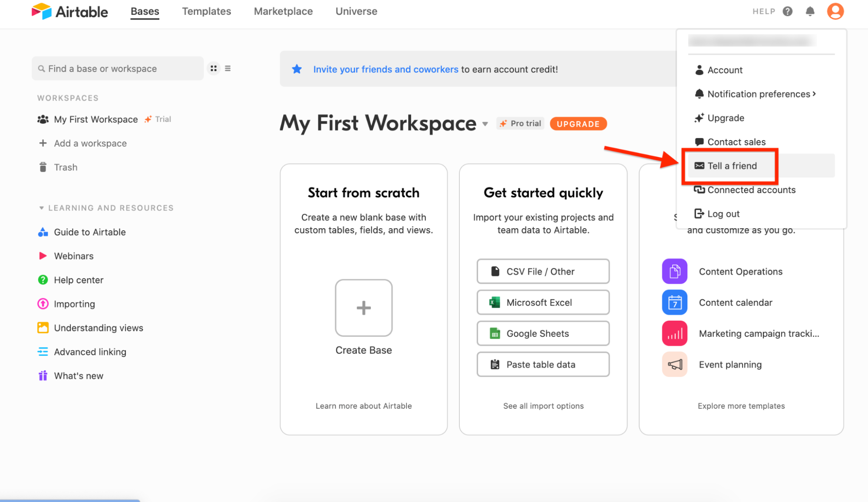Switch to grid view layout
The image size is (868, 502).
(x=214, y=69)
